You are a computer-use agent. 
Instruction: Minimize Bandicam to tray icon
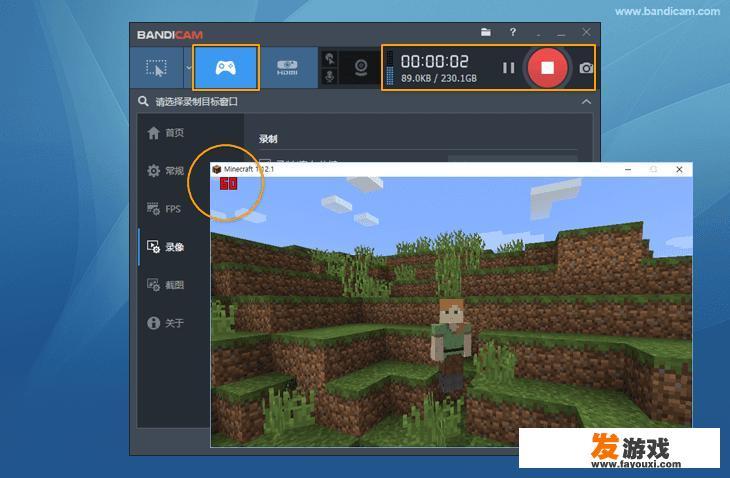(x=539, y=34)
